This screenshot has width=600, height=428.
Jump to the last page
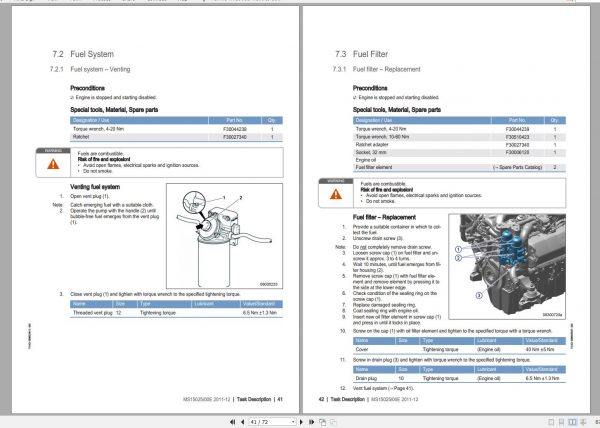(x=311, y=422)
